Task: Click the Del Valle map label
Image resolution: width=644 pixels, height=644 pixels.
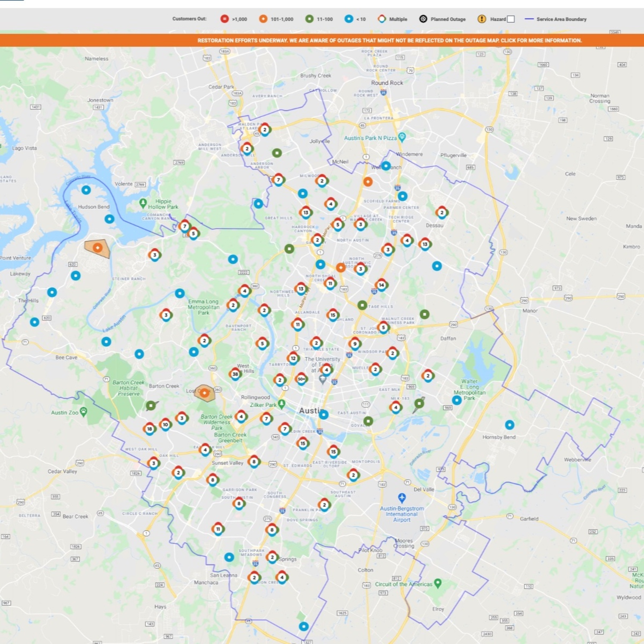Action: coord(424,489)
